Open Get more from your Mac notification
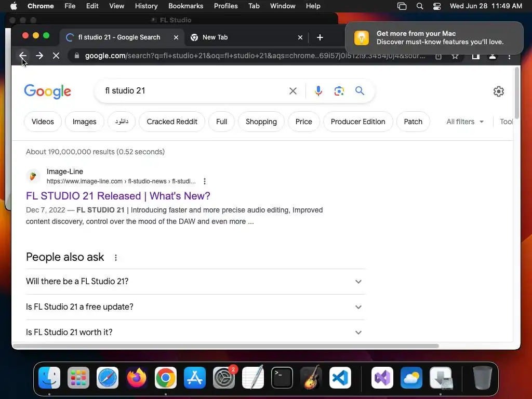The width and height of the screenshot is (532, 399). 434,37
